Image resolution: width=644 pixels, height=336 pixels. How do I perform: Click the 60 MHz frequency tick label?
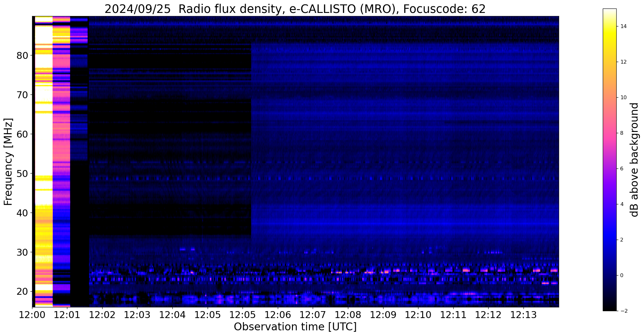click(22, 134)
